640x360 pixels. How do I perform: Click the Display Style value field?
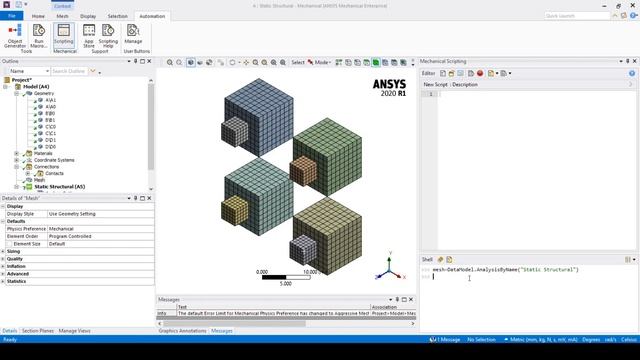101,214
